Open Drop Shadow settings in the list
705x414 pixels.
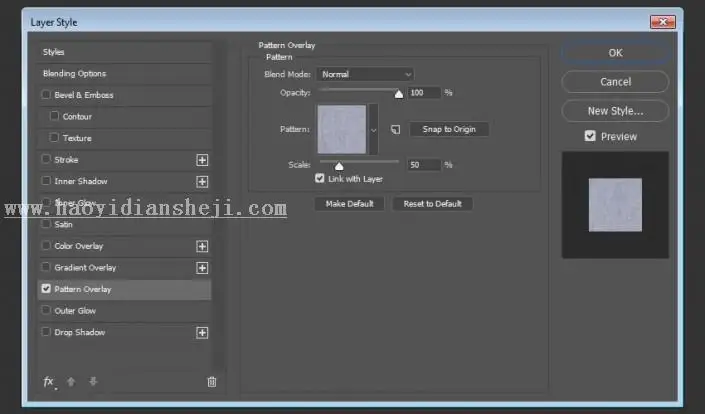click(80, 332)
